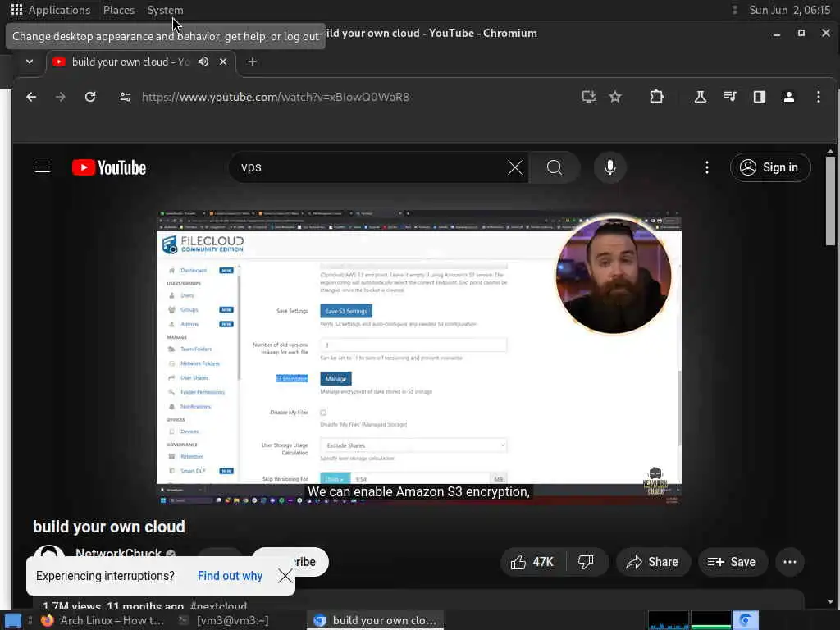The width and height of the screenshot is (840, 630).
Task: Like the video (47K)
Action: pyautogui.click(x=532, y=562)
